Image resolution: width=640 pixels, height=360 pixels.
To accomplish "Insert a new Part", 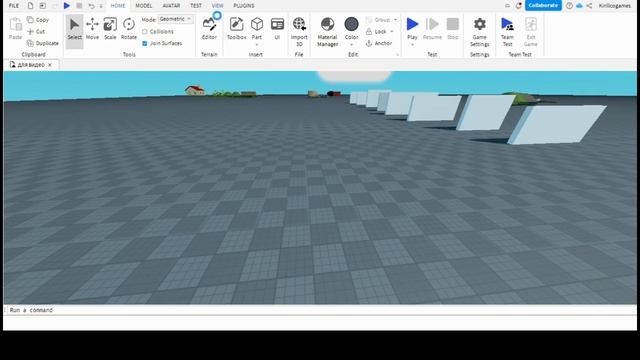I will (x=257, y=27).
